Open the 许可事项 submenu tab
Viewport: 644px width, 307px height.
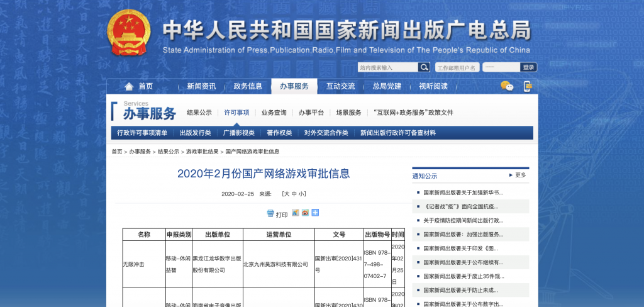[236, 113]
